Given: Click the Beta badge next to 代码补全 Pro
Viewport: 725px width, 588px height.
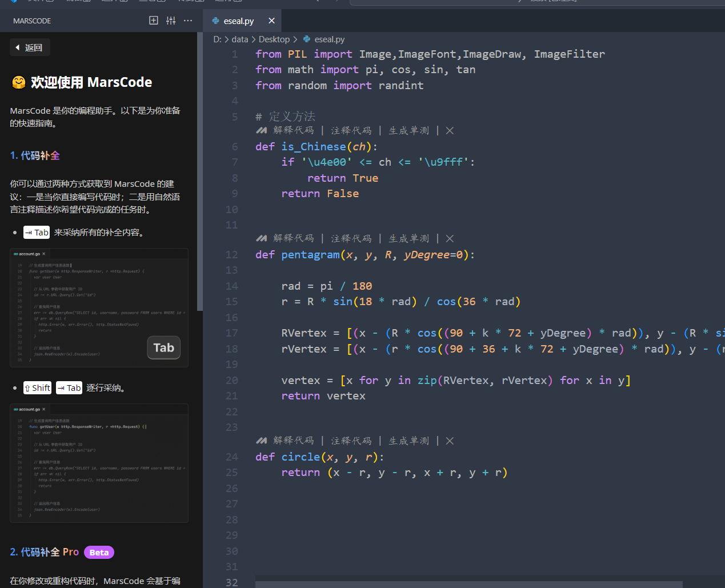Looking at the screenshot, I should click(x=99, y=552).
